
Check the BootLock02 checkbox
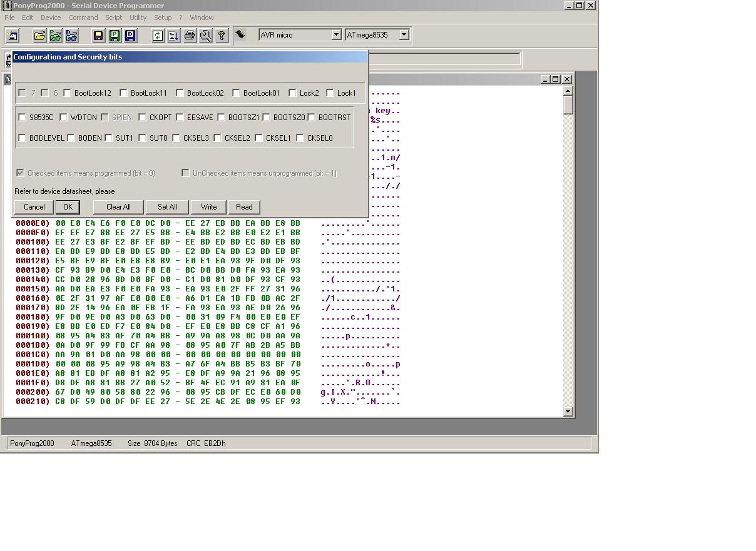coord(180,93)
